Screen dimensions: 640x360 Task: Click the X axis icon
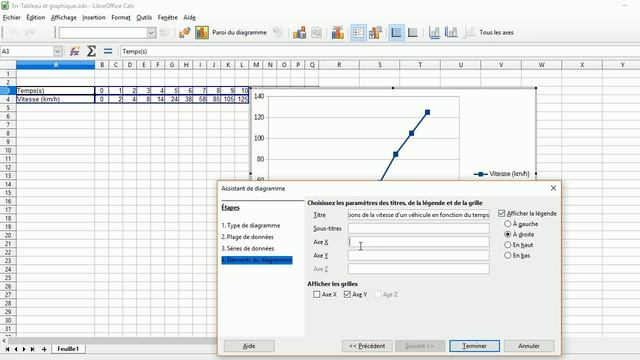[434, 33]
